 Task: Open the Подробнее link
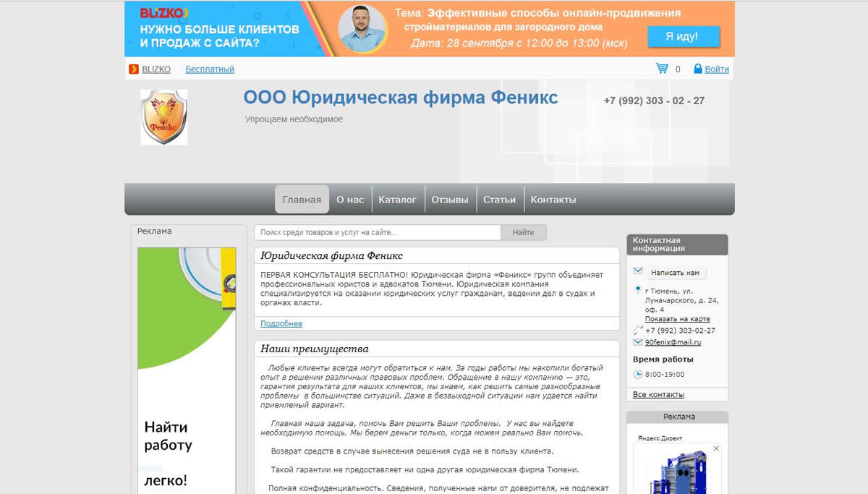(281, 323)
